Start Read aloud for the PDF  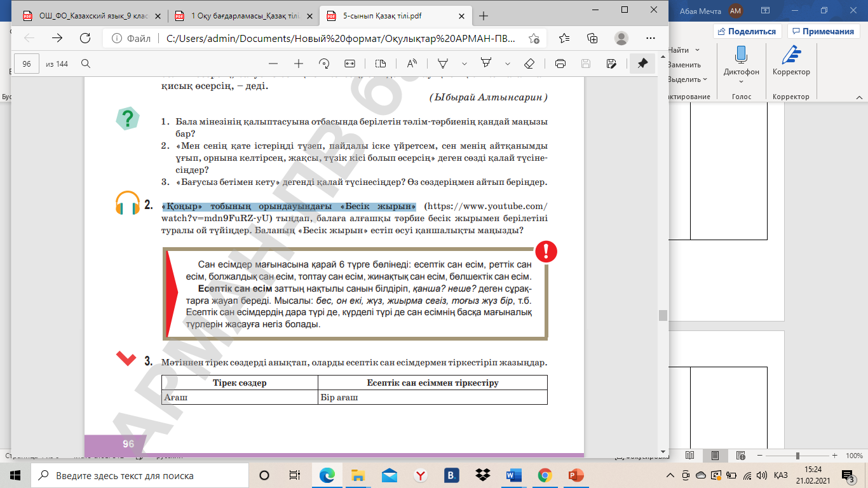pos(412,64)
